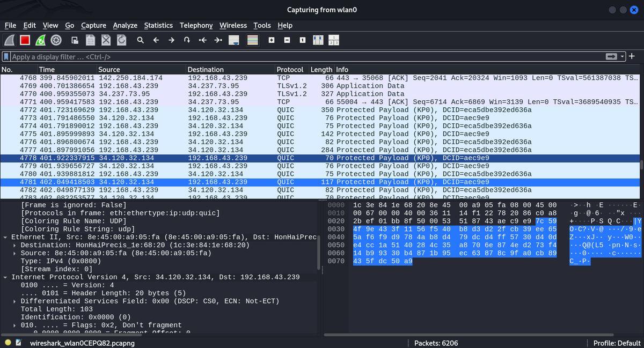The width and height of the screenshot is (644, 348).
Task: Expand Destination HonHaiPrecis_1e:68:20 node
Action: point(15,245)
